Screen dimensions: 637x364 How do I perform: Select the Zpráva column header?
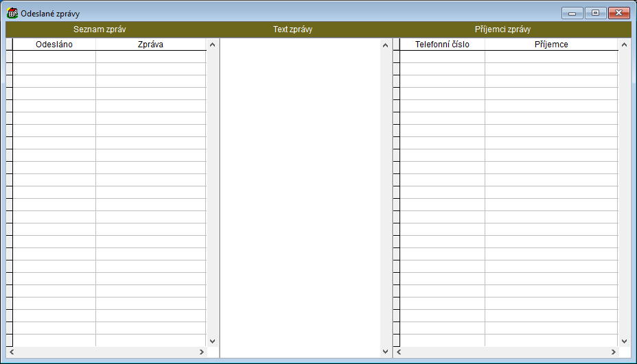pos(150,45)
